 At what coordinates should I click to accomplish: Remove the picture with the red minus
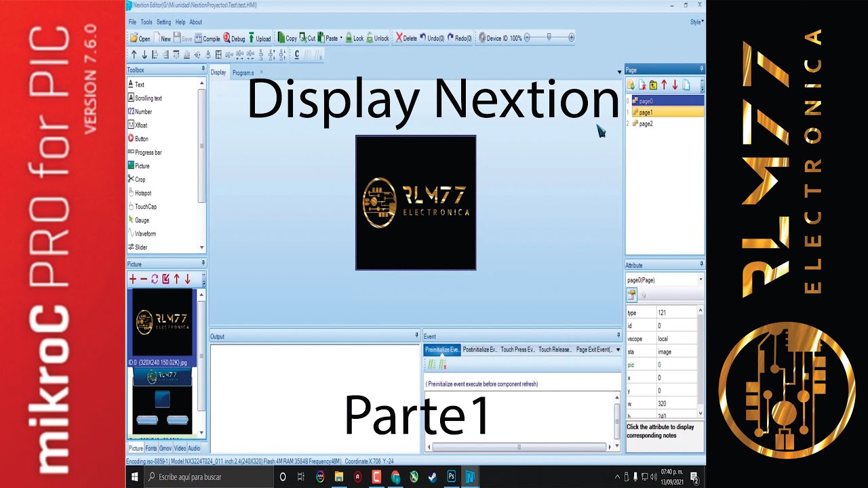pos(144,279)
